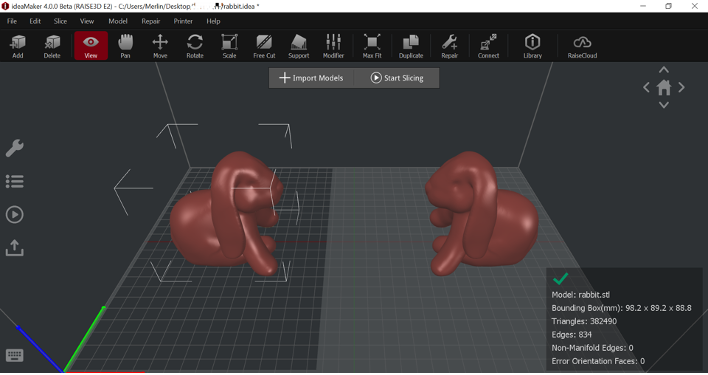
Task: Open the wrench settings sidebar icon
Action: coord(14,148)
